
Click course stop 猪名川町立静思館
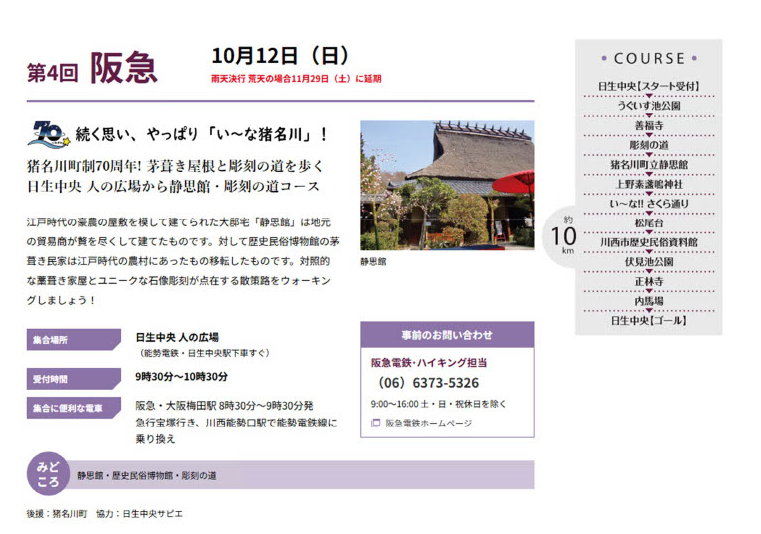649,165
